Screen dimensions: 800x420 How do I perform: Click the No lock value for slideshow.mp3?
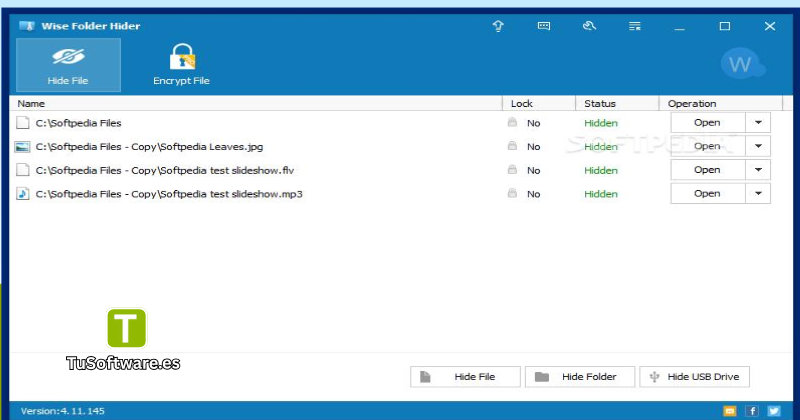(534, 194)
